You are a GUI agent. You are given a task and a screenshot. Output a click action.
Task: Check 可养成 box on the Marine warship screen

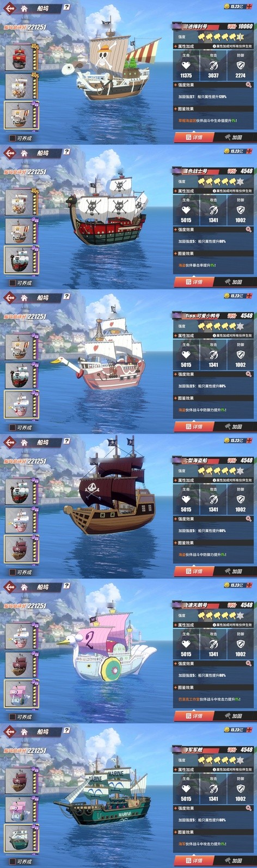pos(13,861)
